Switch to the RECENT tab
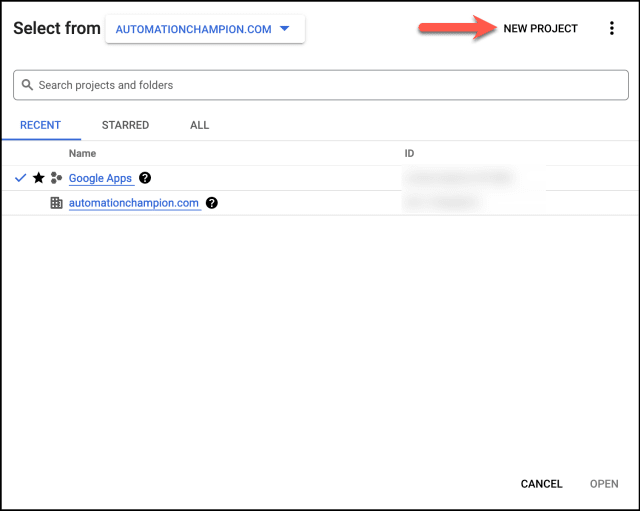The image size is (640, 511). click(x=40, y=125)
